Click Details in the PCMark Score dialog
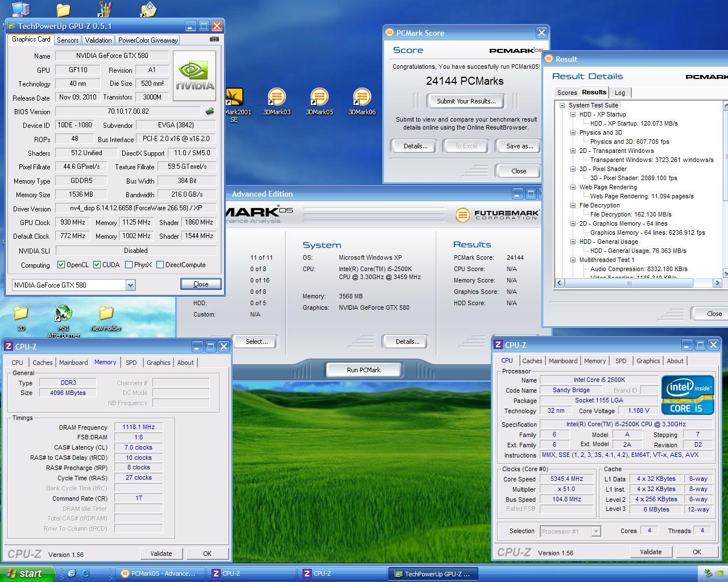This screenshot has width=728, height=582. point(415,146)
